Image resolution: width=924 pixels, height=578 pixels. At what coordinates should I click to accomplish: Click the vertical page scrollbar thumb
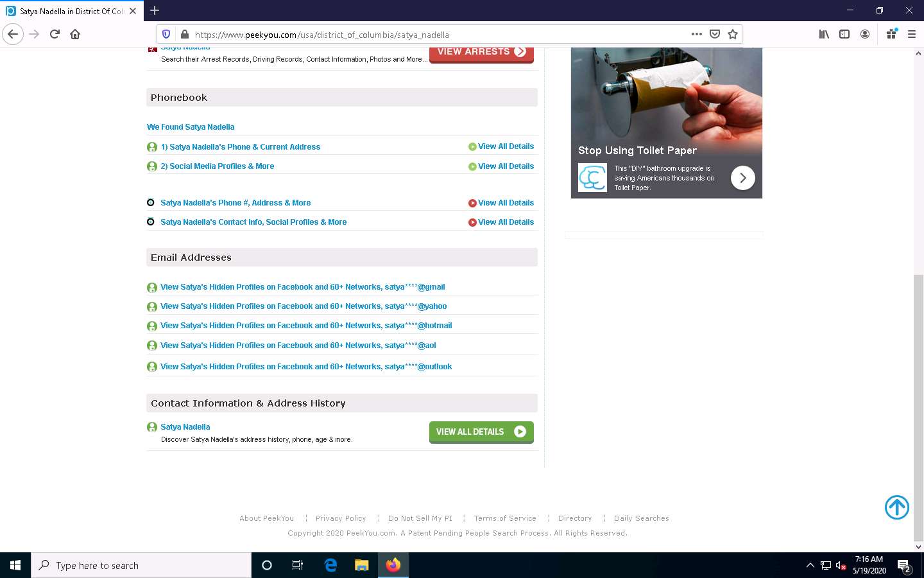click(918, 408)
